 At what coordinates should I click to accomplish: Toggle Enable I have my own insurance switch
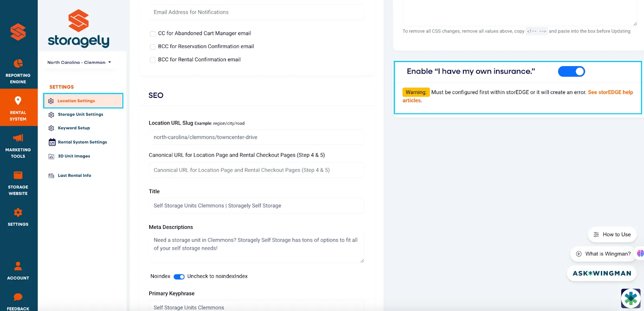[571, 71]
